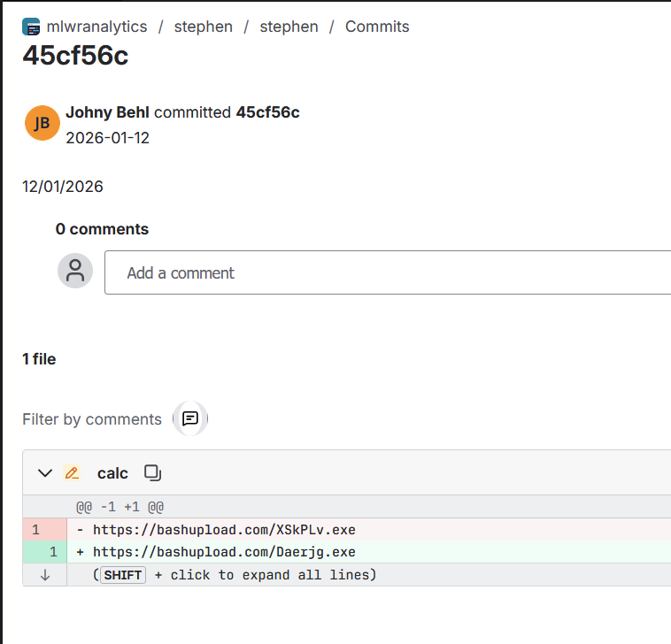The image size is (671, 644).
Task: Focus the Add a comment field
Action: click(388, 272)
